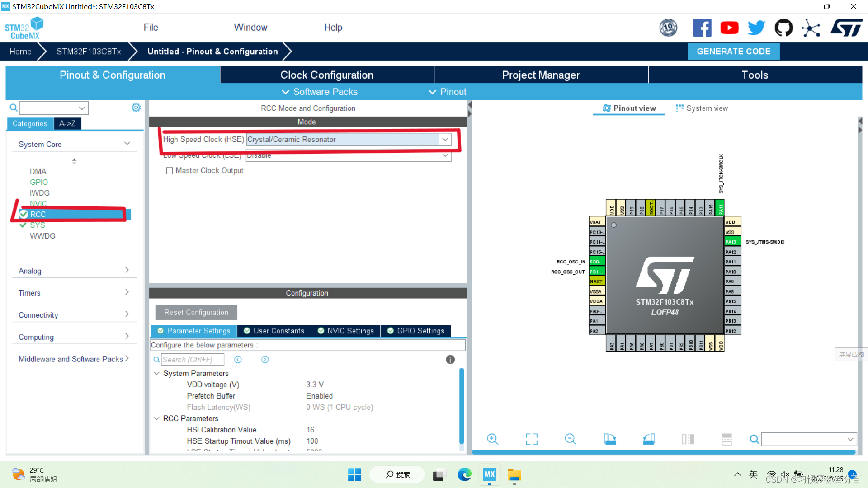Click the RCC peripheral in System Core

point(38,214)
